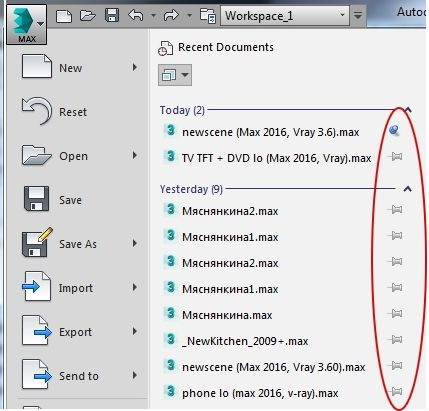Pin the second Мяснянкина2.max entry

(395, 261)
